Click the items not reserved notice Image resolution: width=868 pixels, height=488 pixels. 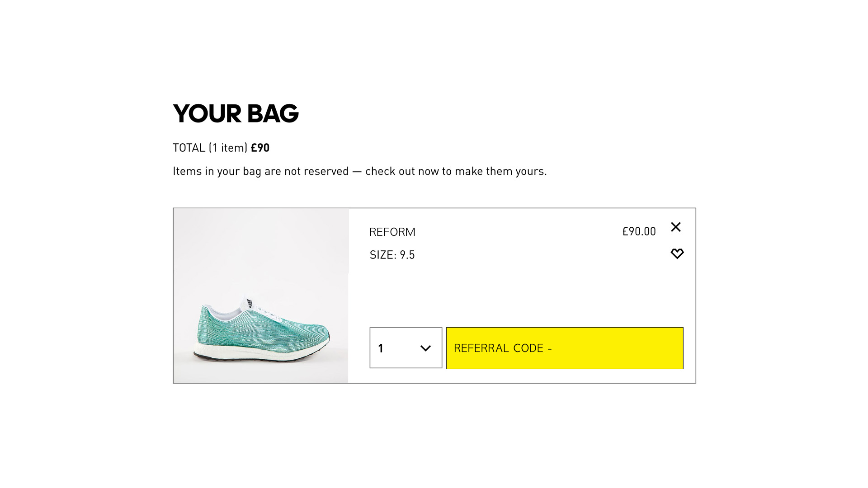pyautogui.click(x=359, y=171)
